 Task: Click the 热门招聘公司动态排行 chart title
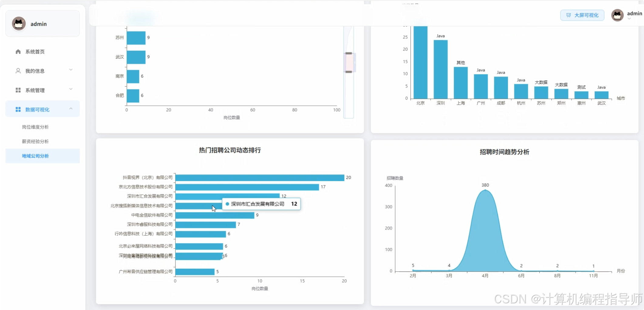[x=230, y=150]
